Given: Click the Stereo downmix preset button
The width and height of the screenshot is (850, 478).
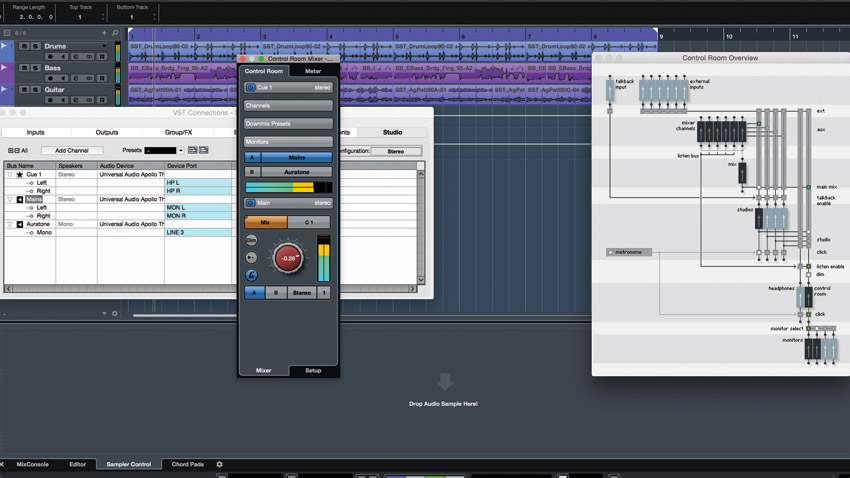Looking at the screenshot, I should (302, 293).
